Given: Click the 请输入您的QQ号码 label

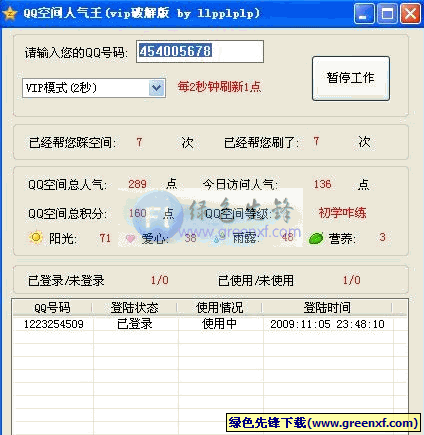Looking at the screenshot, I should 76,52.
